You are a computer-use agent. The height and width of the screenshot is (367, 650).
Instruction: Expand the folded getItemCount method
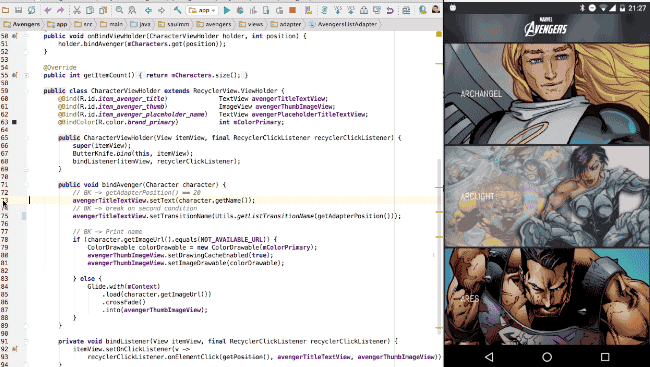pyautogui.click(x=26, y=75)
